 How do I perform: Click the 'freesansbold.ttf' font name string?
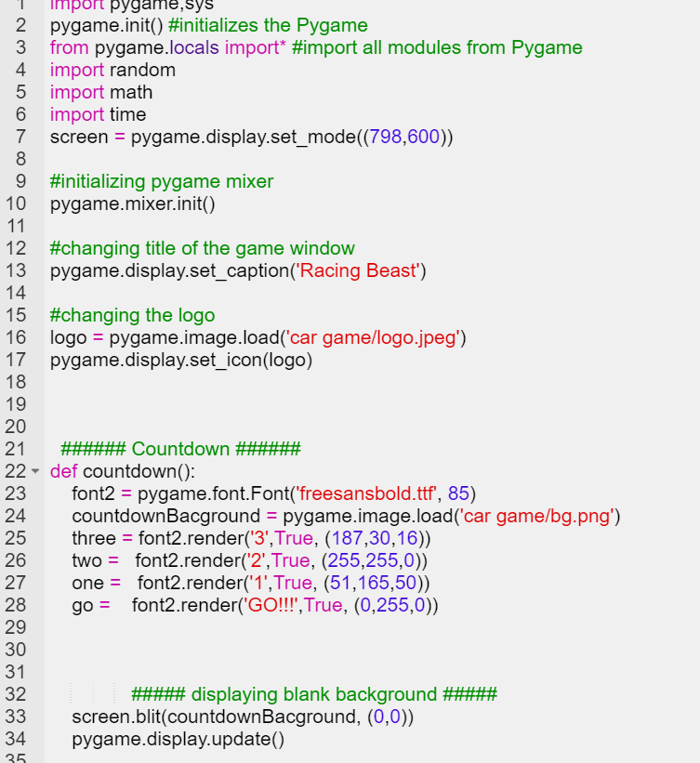pyautogui.click(x=365, y=493)
